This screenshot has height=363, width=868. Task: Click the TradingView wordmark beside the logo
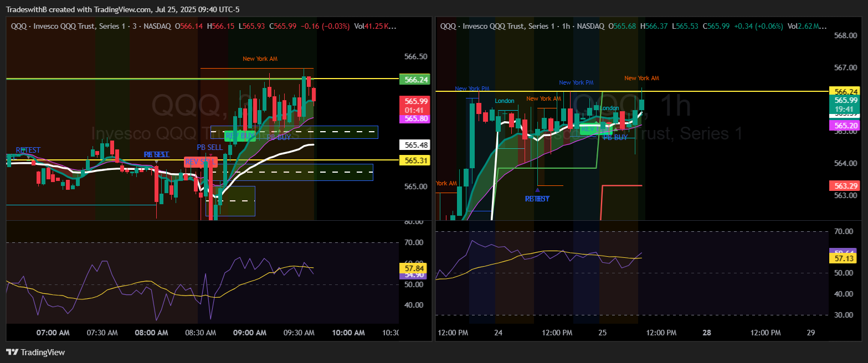point(43,352)
